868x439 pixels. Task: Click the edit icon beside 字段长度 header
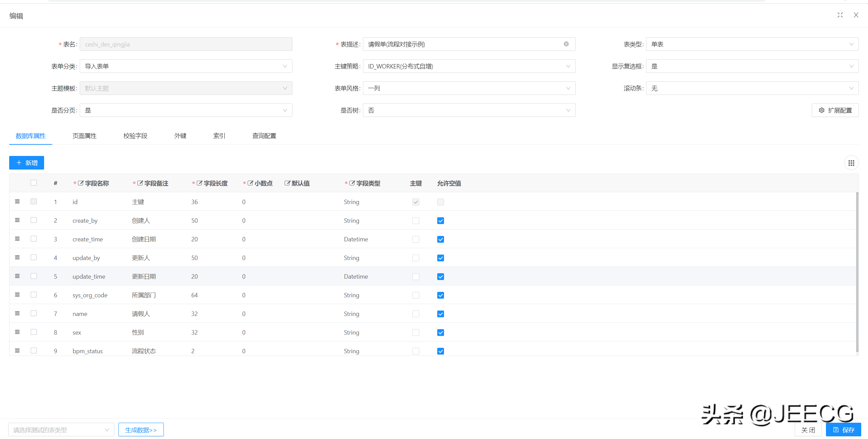pos(199,183)
